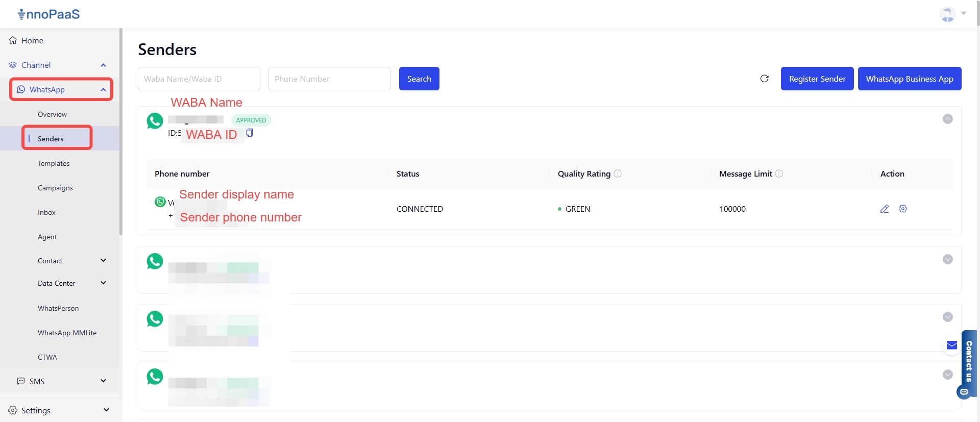
Task: Click the Register Sender button
Action: coord(817,79)
